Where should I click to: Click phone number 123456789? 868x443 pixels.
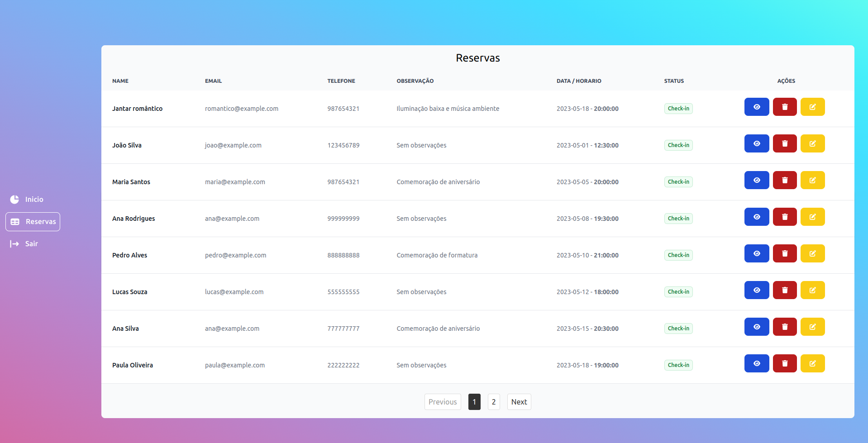point(343,145)
